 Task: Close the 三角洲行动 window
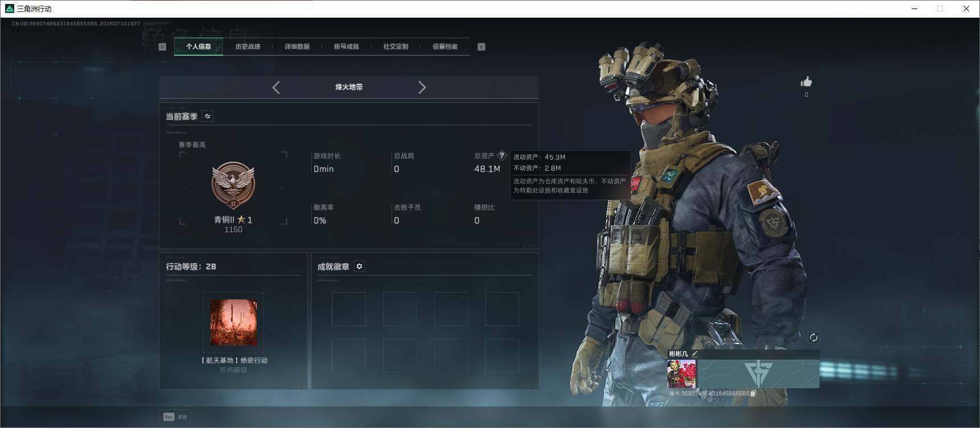pyautogui.click(x=966, y=9)
